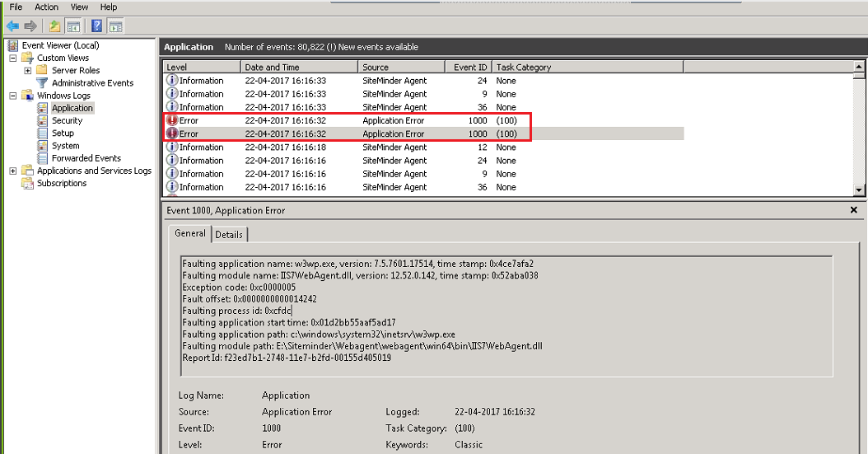Click the System log icon
This screenshot has width=868, height=454.
[42, 146]
